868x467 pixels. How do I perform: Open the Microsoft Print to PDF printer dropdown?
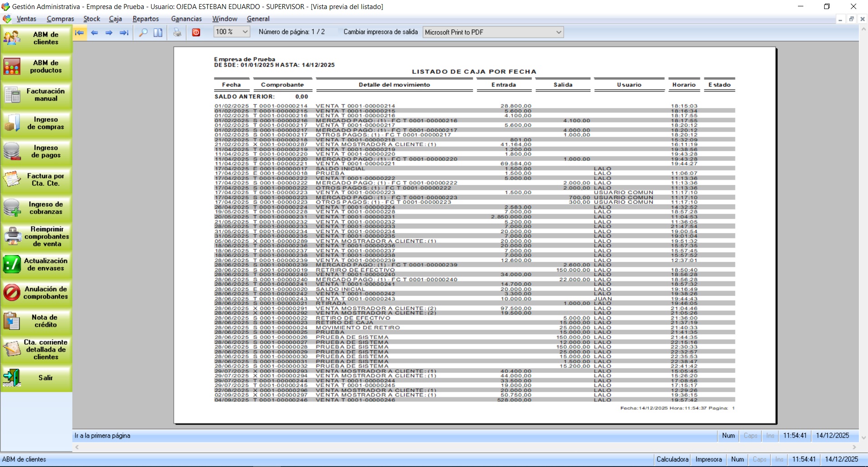tap(558, 32)
